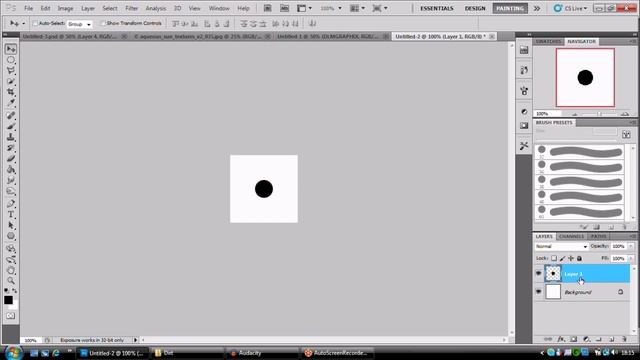Create a new layer icon
640x360 pixels.
pyautogui.click(x=611, y=339)
